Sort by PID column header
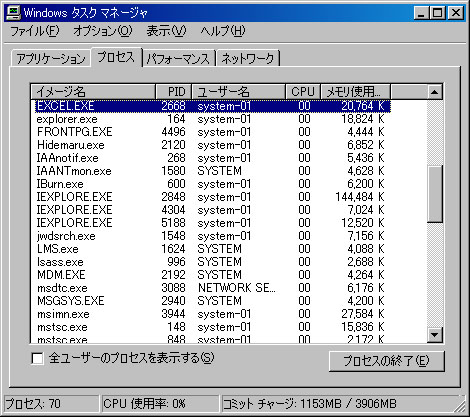Viewport: 470px width, 417px height. pyautogui.click(x=174, y=92)
